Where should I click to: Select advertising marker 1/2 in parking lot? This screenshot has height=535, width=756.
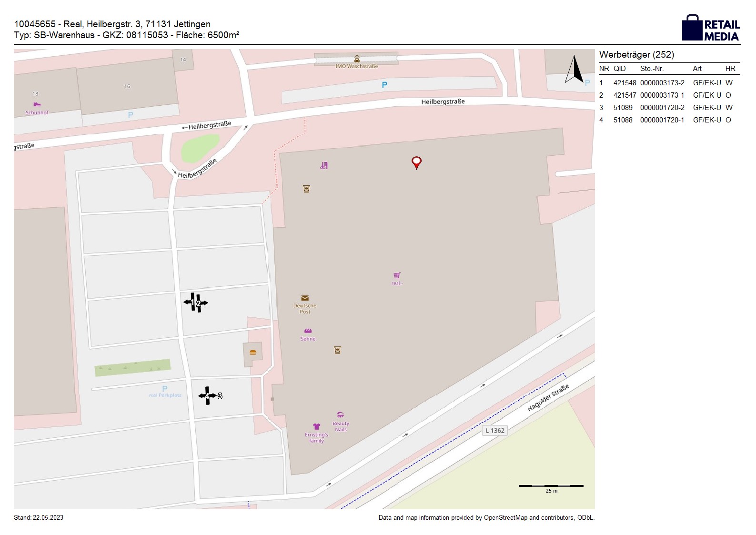(x=196, y=303)
